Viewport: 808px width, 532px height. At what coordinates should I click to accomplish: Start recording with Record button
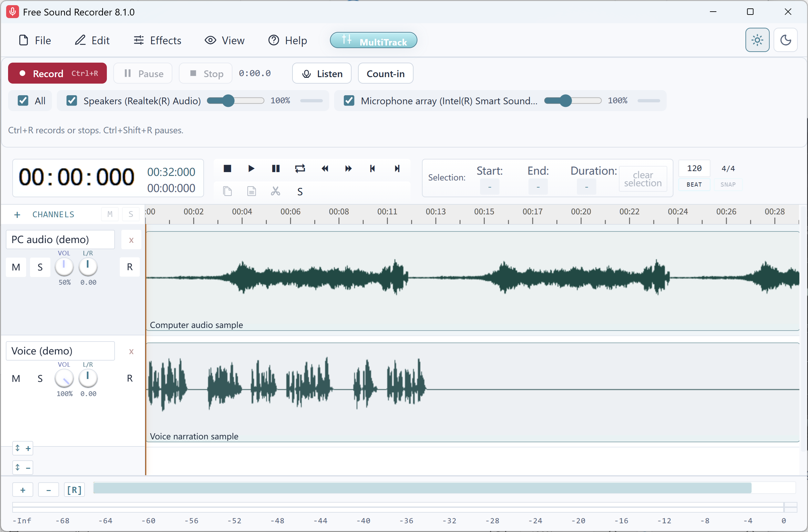tap(57, 73)
